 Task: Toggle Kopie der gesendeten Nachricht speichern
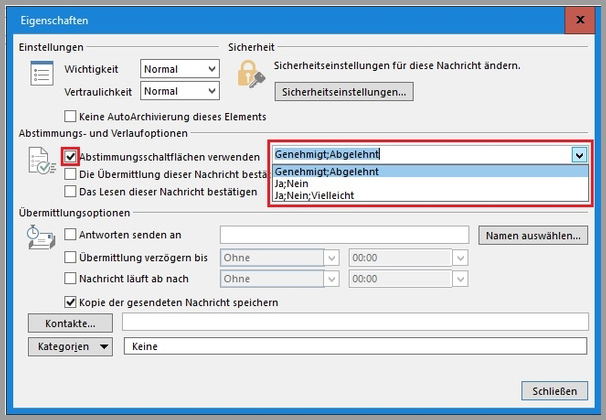[70, 301]
